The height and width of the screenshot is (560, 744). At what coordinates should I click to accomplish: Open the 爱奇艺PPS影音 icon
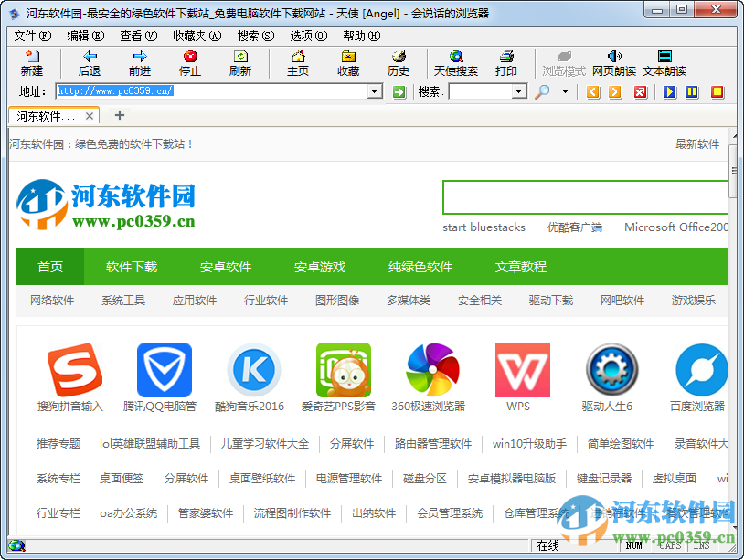coord(344,370)
